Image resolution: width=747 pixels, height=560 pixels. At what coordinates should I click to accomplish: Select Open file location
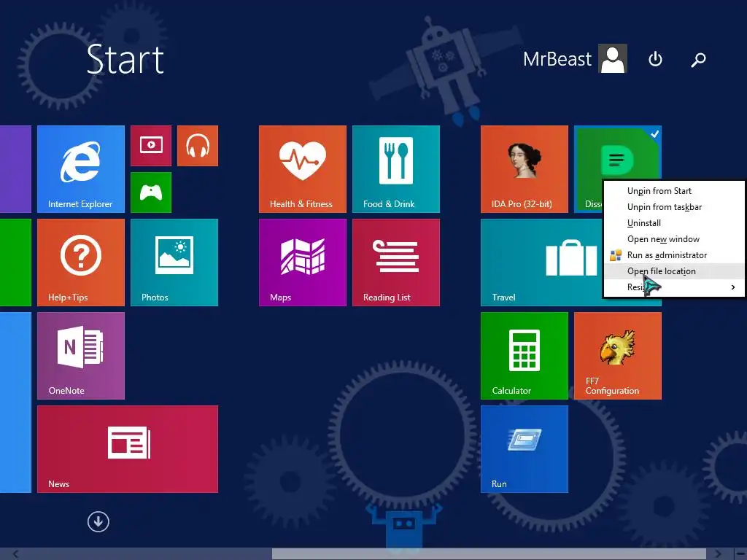click(673, 271)
